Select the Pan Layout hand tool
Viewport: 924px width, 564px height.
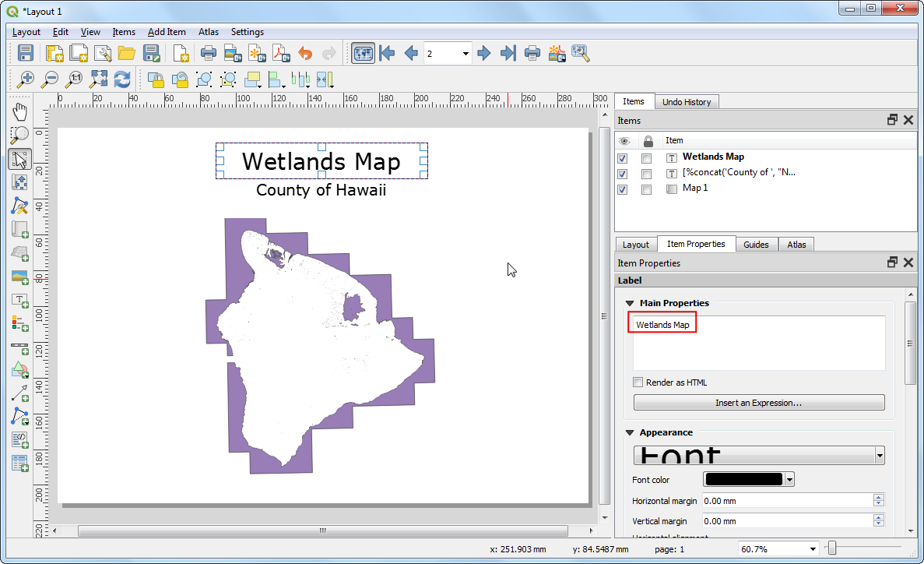pyautogui.click(x=20, y=111)
